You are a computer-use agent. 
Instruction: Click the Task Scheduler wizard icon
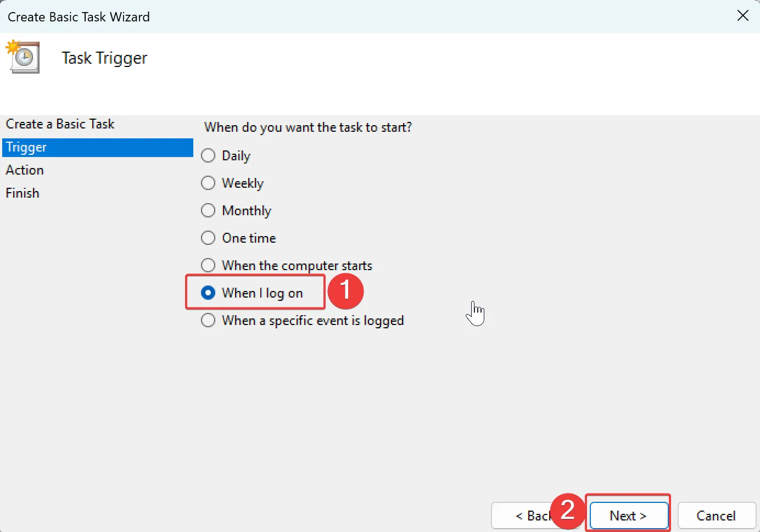tap(23, 57)
